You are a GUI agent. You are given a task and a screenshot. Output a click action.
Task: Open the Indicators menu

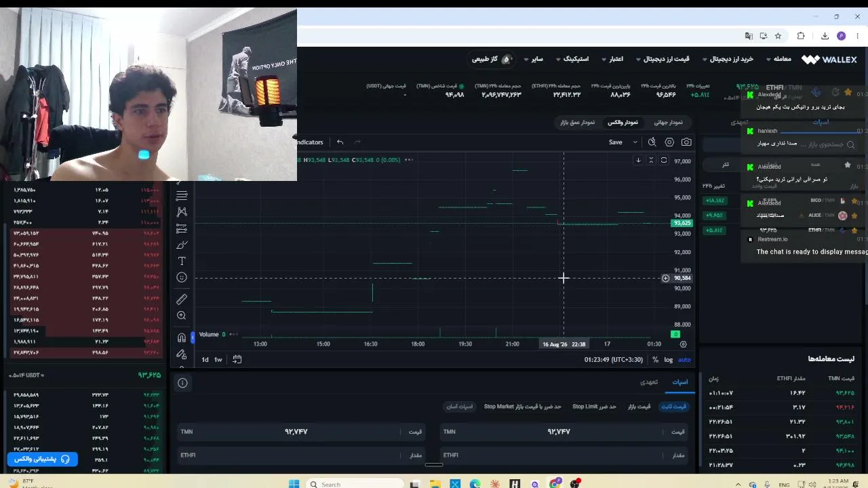click(x=310, y=142)
